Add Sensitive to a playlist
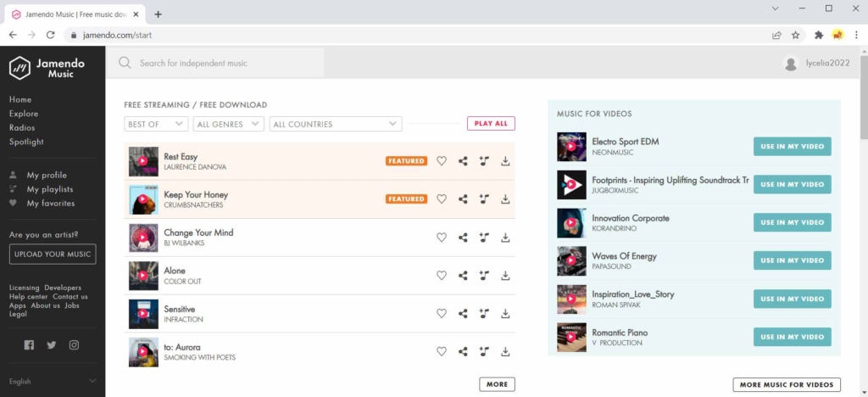This screenshot has height=397, width=868. coord(484,313)
